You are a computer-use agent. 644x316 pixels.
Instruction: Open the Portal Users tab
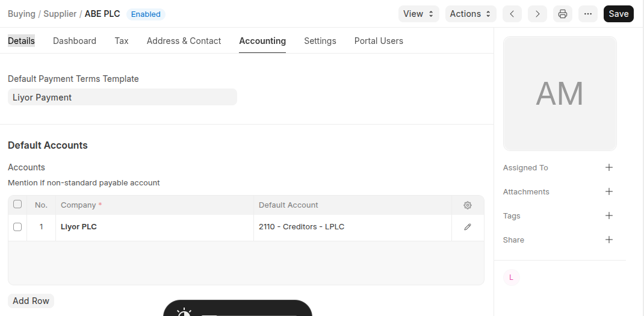point(379,41)
